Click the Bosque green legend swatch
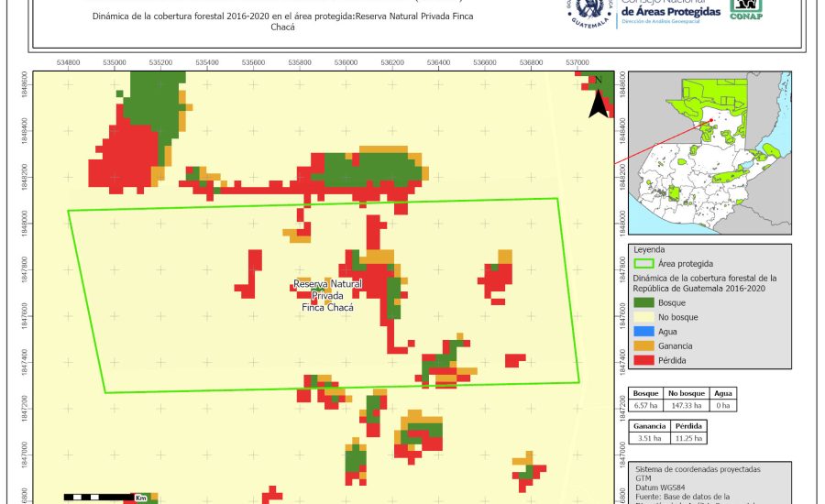 (x=644, y=302)
